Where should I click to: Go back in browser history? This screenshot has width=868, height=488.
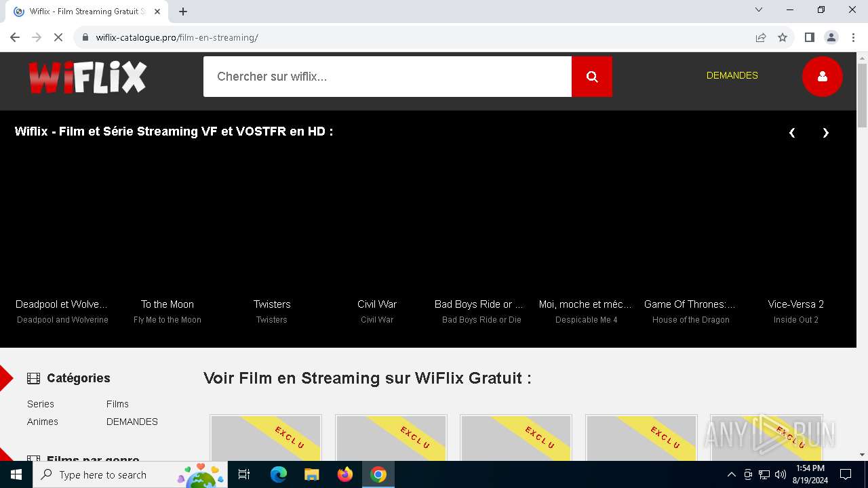[x=15, y=37]
